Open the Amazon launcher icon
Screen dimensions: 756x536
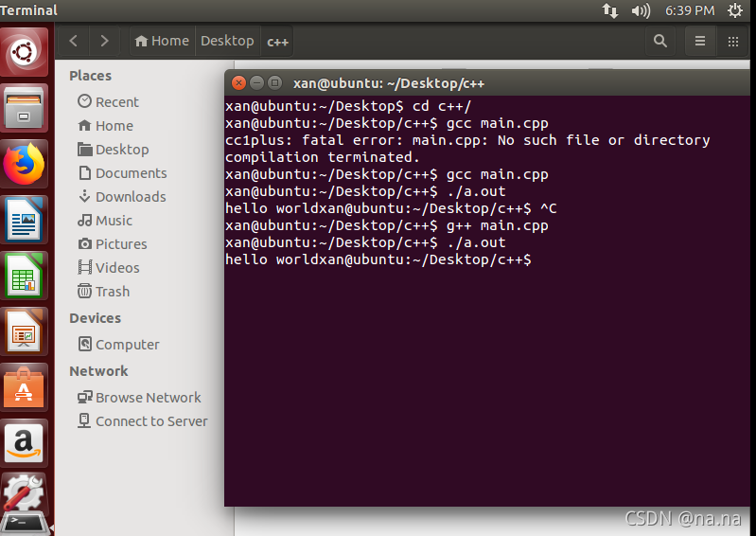coord(24,443)
